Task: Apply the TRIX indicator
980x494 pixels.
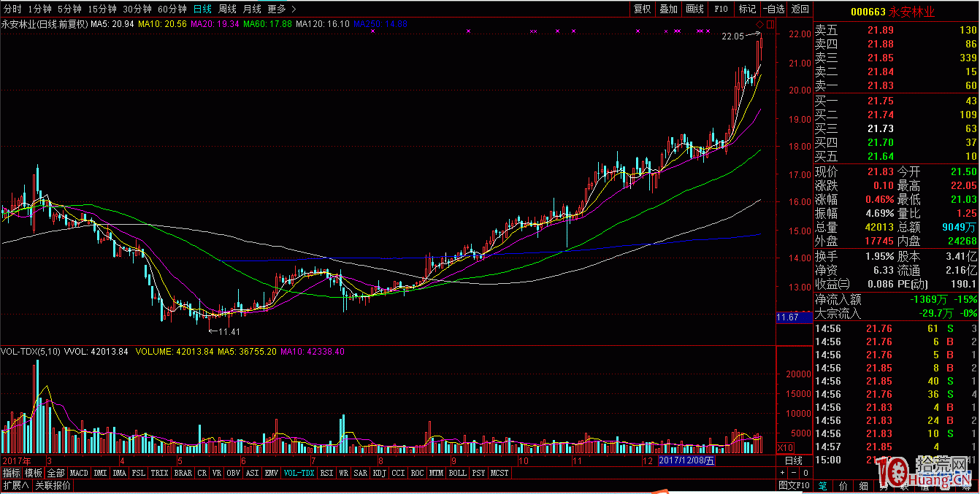Action: pos(159,473)
